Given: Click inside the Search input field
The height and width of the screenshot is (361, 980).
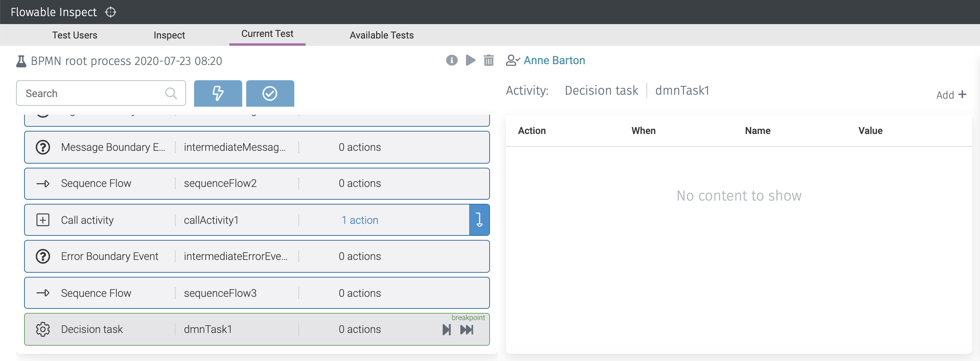Looking at the screenshot, I should pyautogui.click(x=88, y=93).
